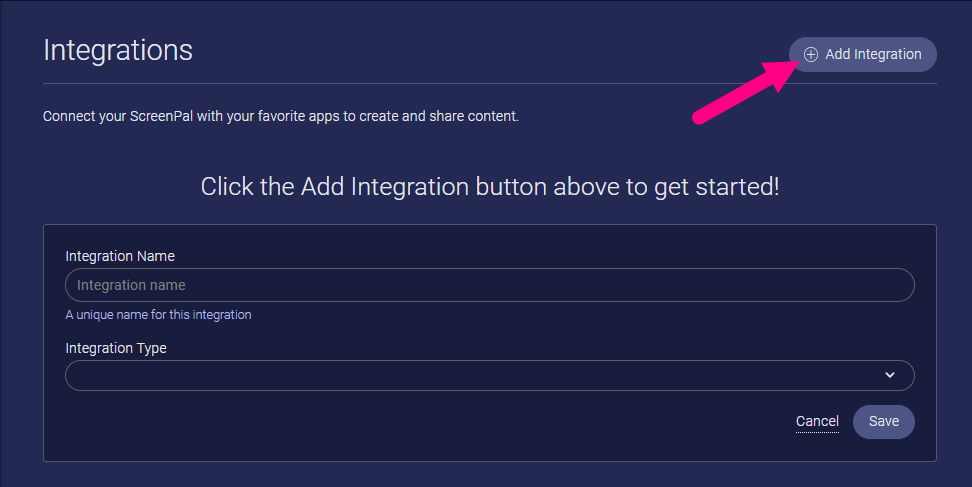Click the unique name helper text
Image resolution: width=972 pixels, height=487 pixels.
tap(158, 315)
